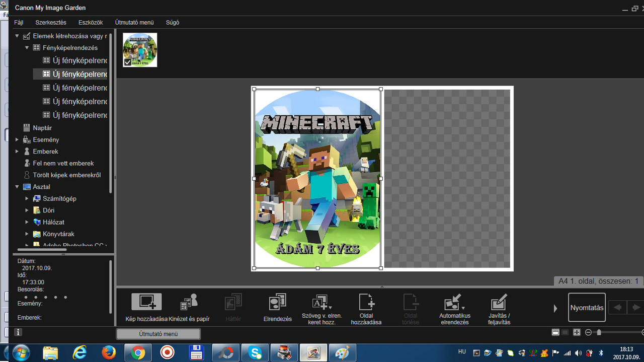The image size is (644, 362).
Task: Click the zoom out minus icon
Action: click(x=588, y=332)
